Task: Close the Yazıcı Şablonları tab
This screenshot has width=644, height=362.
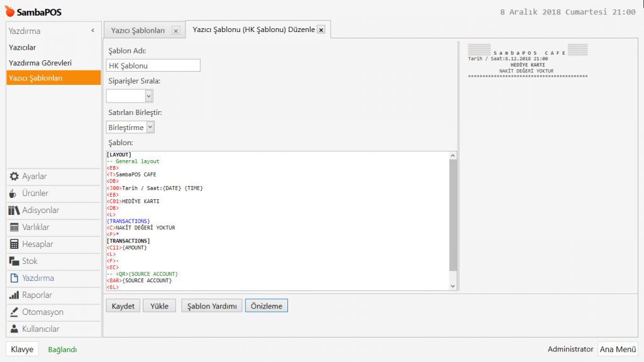Action: [x=175, y=30]
